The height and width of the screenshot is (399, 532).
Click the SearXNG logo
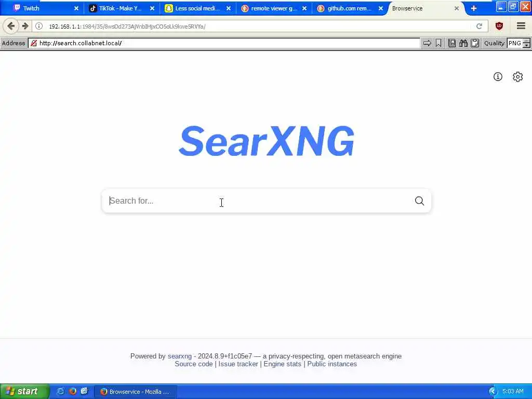point(267,141)
